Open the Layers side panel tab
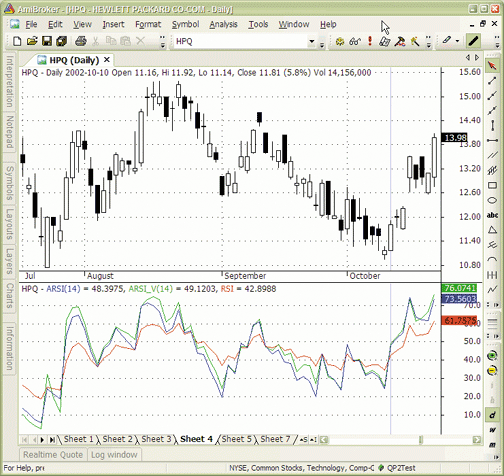Viewport: 504px width, 476px height. (x=9, y=261)
